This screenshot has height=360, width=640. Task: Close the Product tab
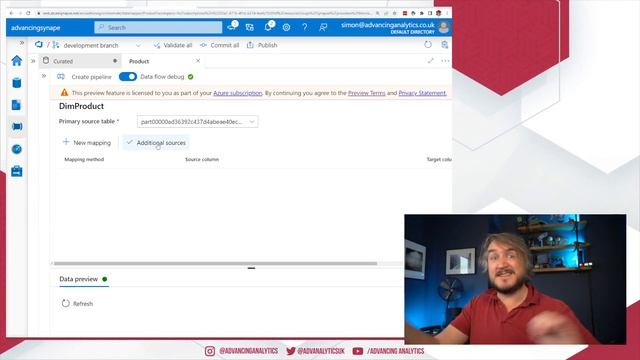(x=198, y=61)
